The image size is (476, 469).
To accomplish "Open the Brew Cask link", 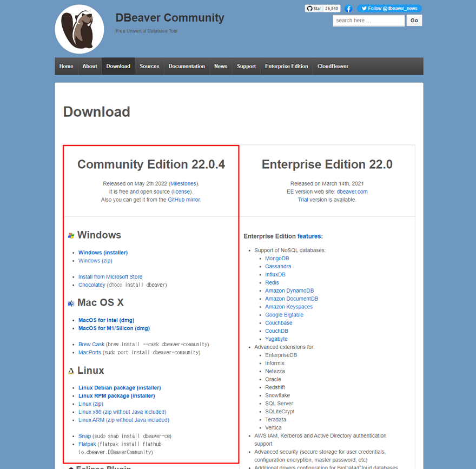I will point(91,345).
